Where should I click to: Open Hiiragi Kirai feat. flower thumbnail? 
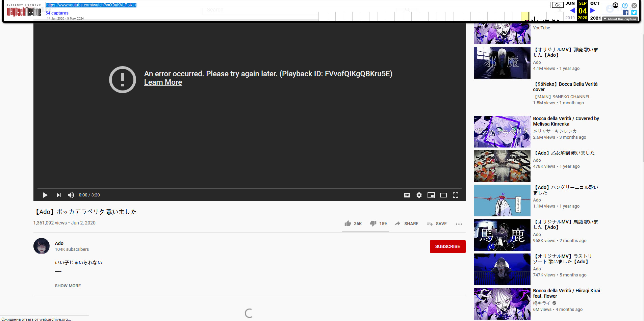pyautogui.click(x=502, y=304)
